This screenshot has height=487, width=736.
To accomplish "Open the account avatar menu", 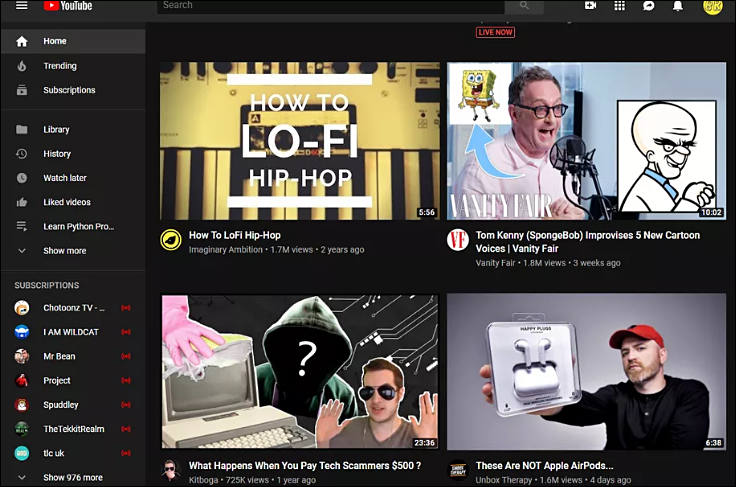I will click(712, 7).
